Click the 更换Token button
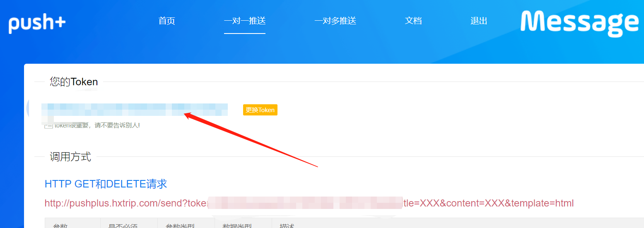644x228 pixels. pos(260,110)
